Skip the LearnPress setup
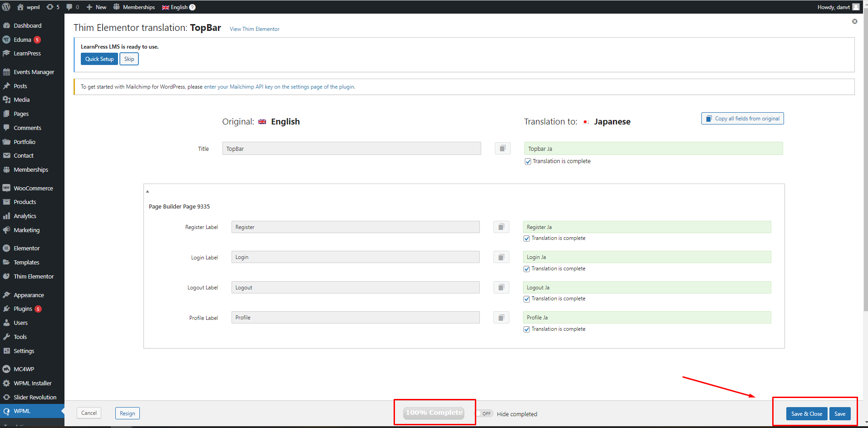 129,59
